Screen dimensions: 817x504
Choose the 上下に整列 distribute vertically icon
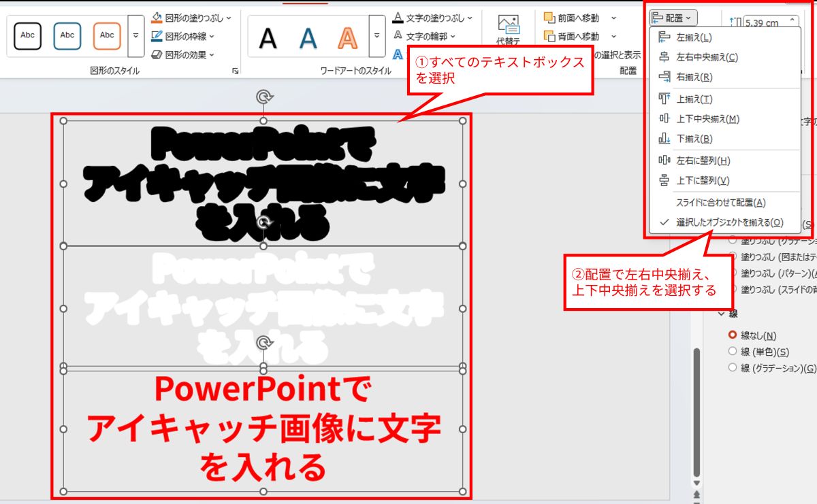coord(664,181)
